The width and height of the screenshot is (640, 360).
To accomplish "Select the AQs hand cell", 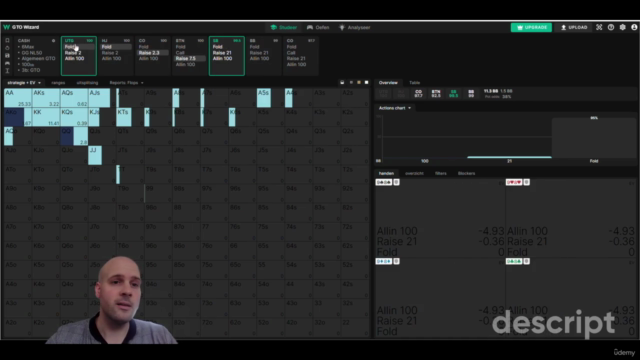I will tap(74, 98).
